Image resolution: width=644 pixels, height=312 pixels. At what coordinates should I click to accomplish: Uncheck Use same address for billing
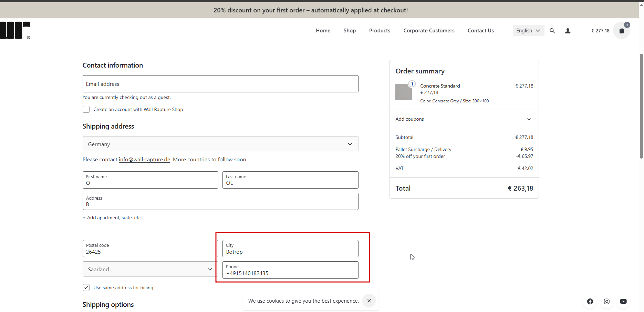[86, 288]
